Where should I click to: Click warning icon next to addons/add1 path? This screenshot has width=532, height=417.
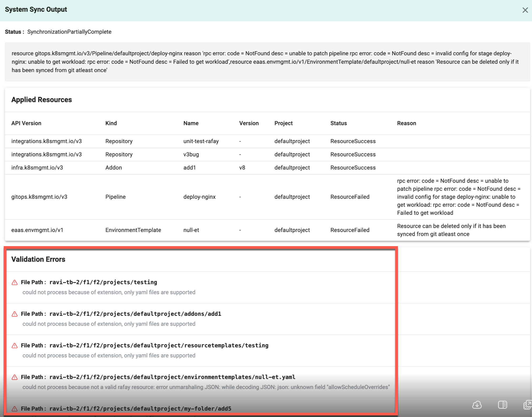[x=15, y=314]
